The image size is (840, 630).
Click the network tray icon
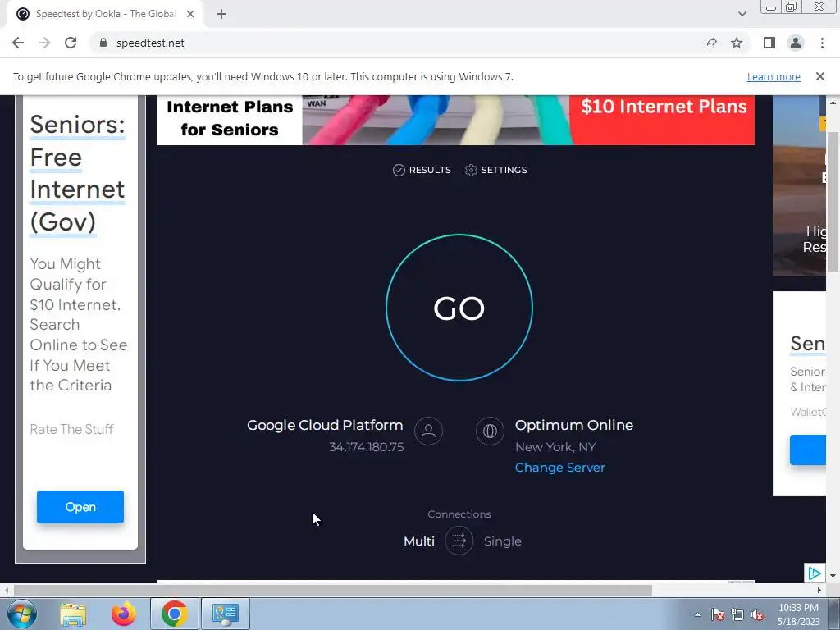pyautogui.click(x=737, y=614)
